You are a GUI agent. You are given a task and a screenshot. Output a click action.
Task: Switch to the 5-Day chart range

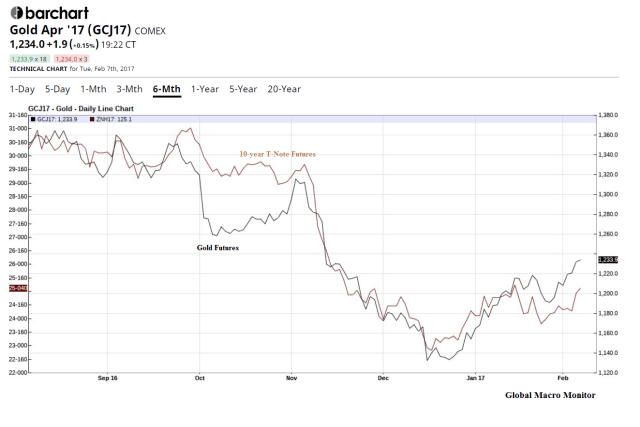[x=58, y=89]
